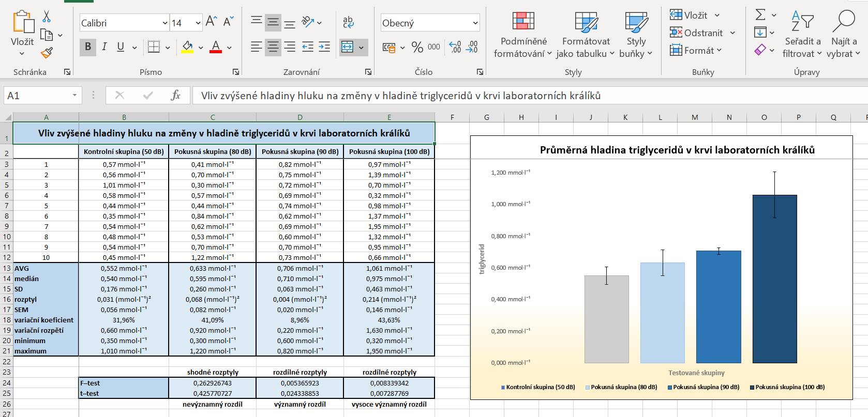The height and width of the screenshot is (417, 868).
Task: Toggle Bold formatting
Action: pos(88,47)
